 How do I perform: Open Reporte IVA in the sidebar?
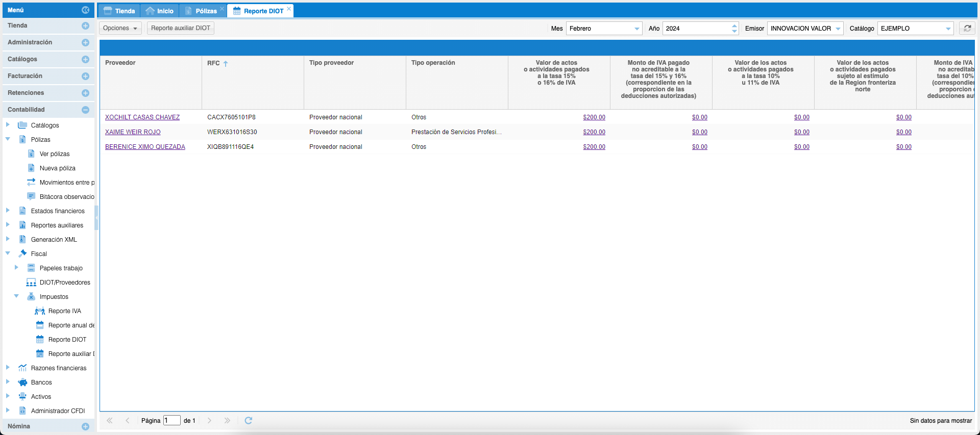[64, 311]
